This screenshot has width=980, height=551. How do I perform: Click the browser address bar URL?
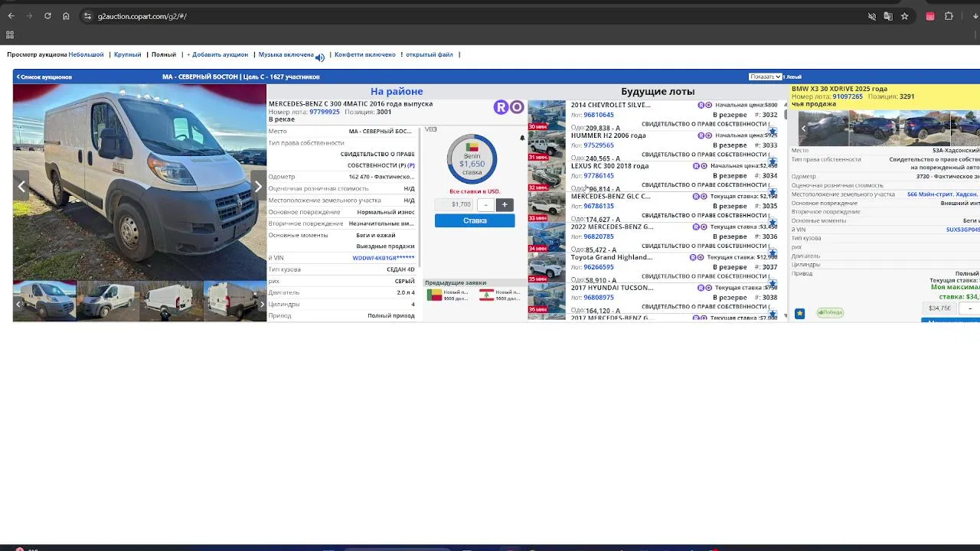pyautogui.click(x=142, y=16)
